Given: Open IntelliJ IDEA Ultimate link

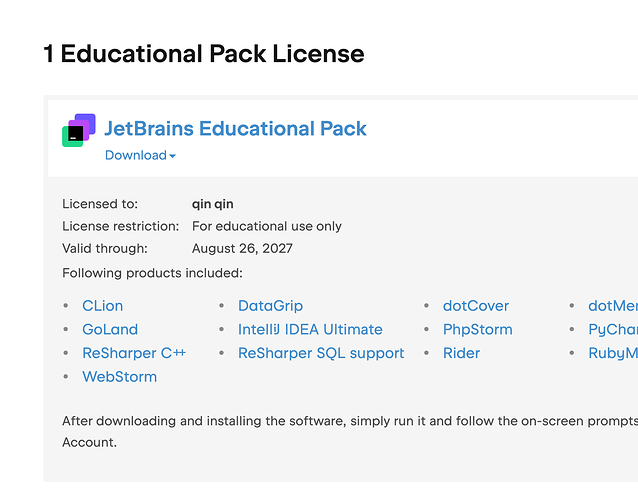Looking at the screenshot, I should click(310, 329).
